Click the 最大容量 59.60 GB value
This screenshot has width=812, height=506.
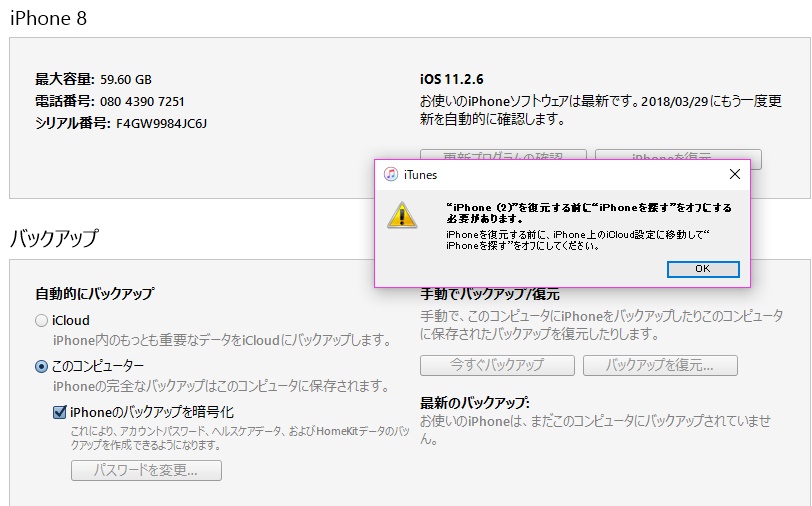coord(126,80)
